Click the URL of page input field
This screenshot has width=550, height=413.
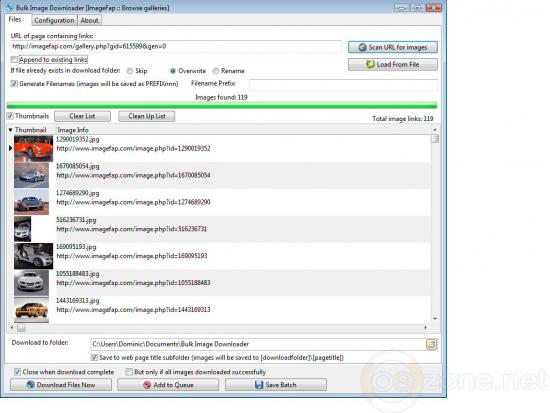tap(176, 46)
